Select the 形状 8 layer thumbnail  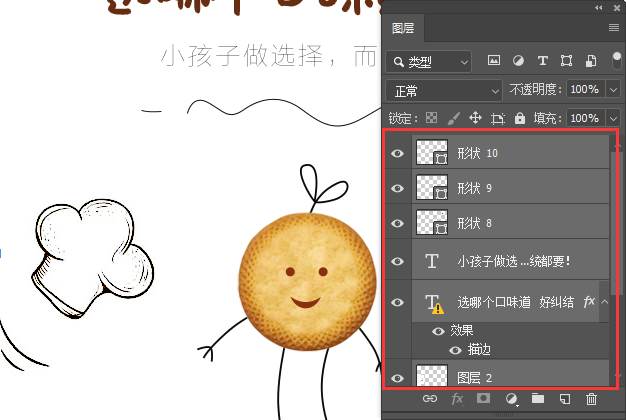432,222
